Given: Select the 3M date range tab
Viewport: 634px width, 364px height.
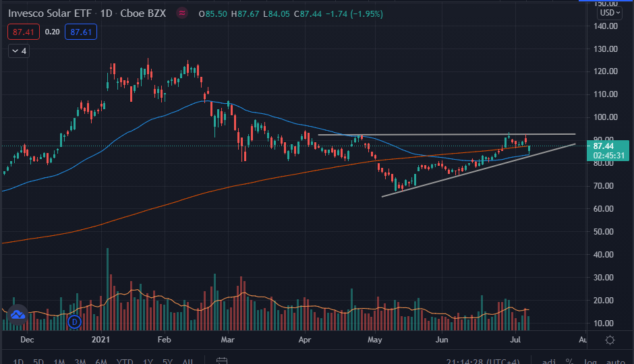Looking at the screenshot, I should tap(80, 361).
